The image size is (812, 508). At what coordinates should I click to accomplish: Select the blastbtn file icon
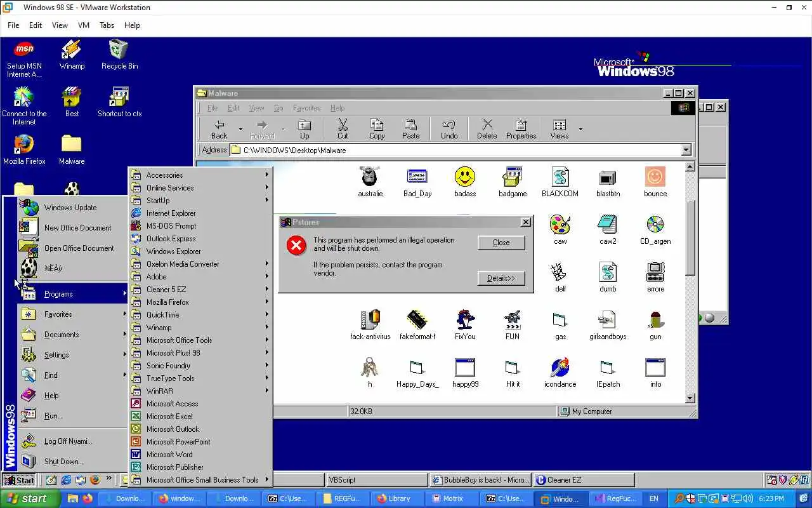click(608, 178)
